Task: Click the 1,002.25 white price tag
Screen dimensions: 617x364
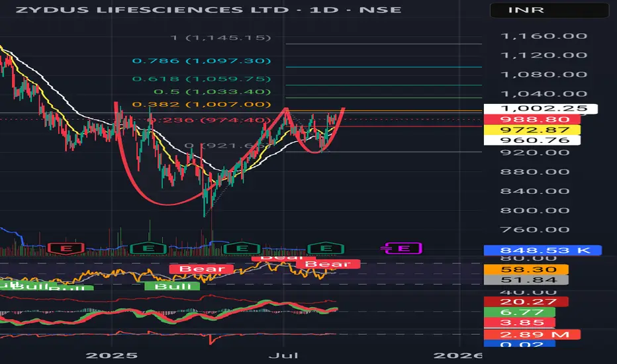Action: tap(540, 109)
